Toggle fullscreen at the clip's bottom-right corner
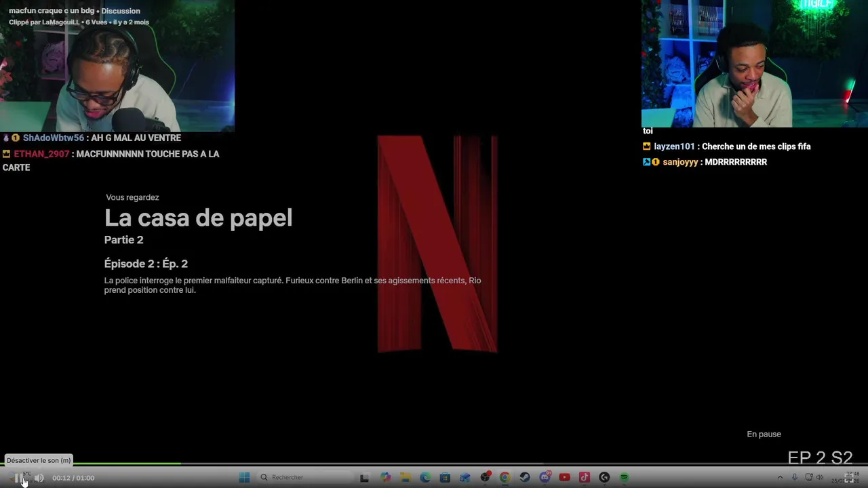This screenshot has width=868, height=488. tap(849, 478)
